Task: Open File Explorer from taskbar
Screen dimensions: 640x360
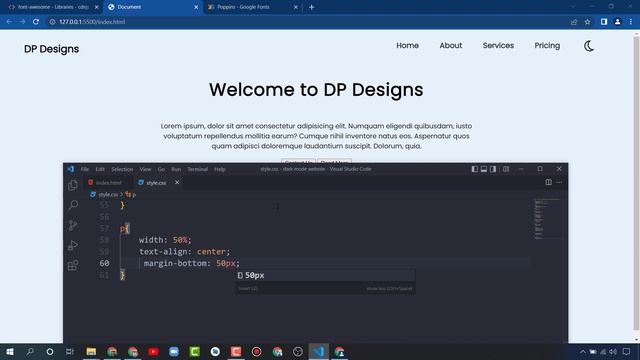Action: (x=91, y=351)
